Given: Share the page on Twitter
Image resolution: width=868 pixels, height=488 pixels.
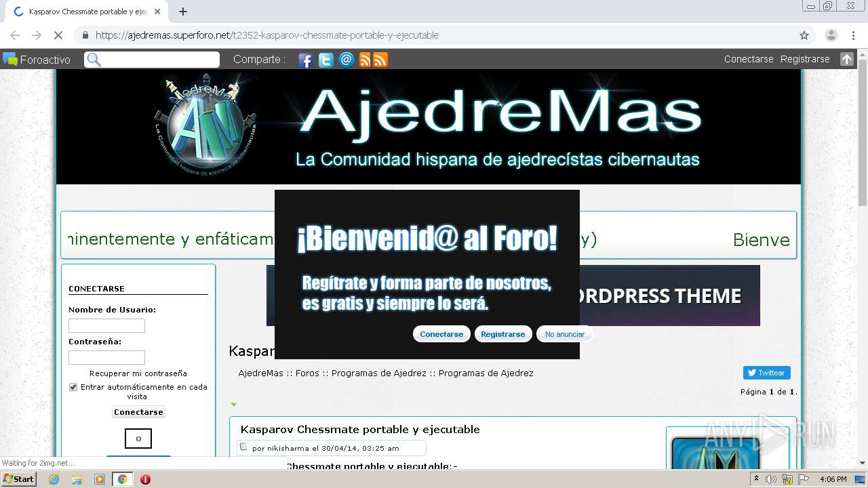Looking at the screenshot, I should click(x=326, y=60).
